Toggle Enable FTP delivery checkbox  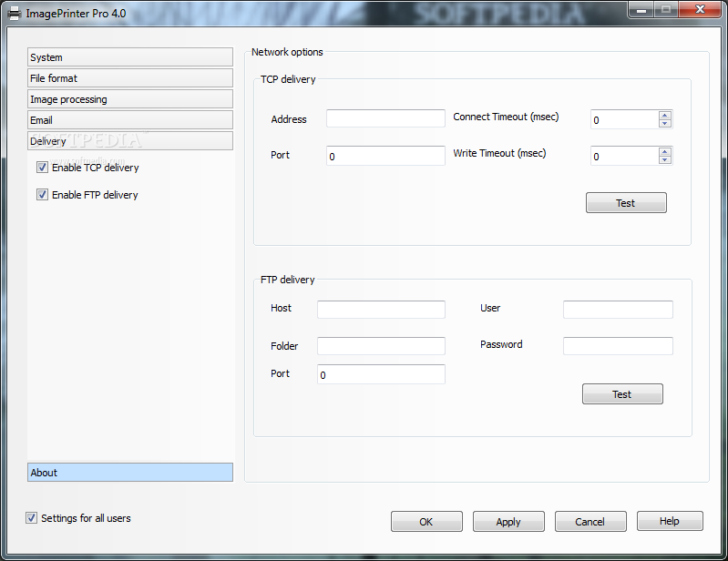click(42, 194)
